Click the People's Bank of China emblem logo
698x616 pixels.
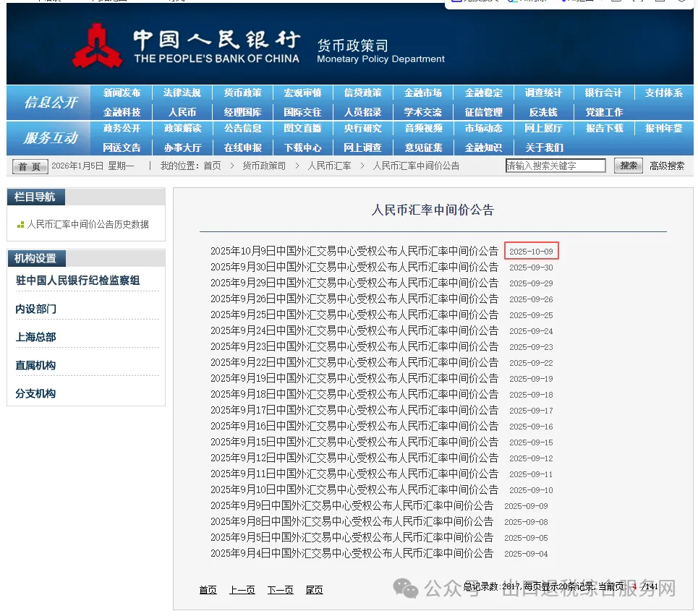[97, 45]
